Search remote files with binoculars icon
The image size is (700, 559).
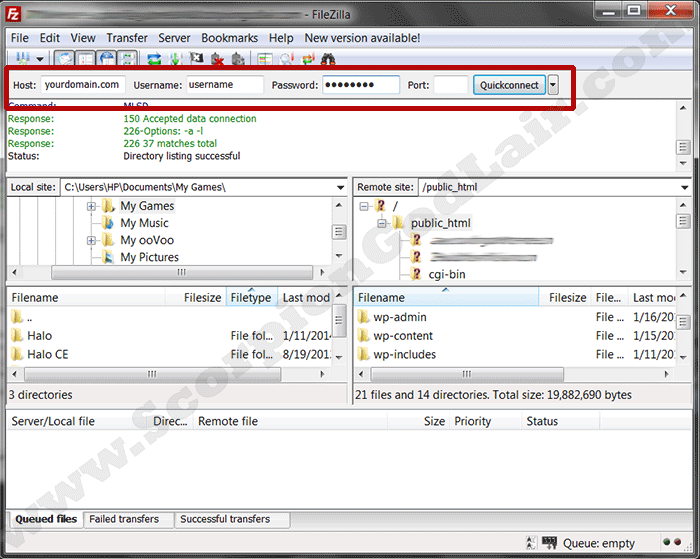[328, 58]
